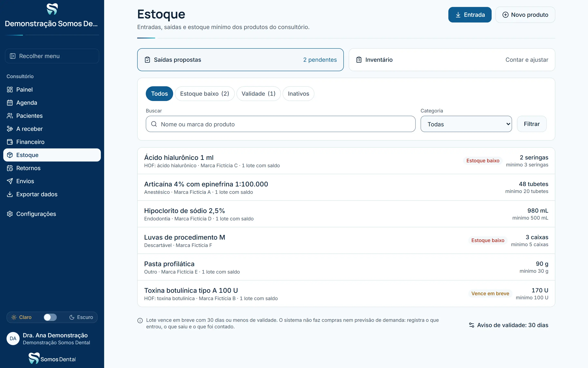Screen dimensions: 588x368
Task: Open the 2 pendentes link in Saídas propostas
Action: tap(320, 60)
